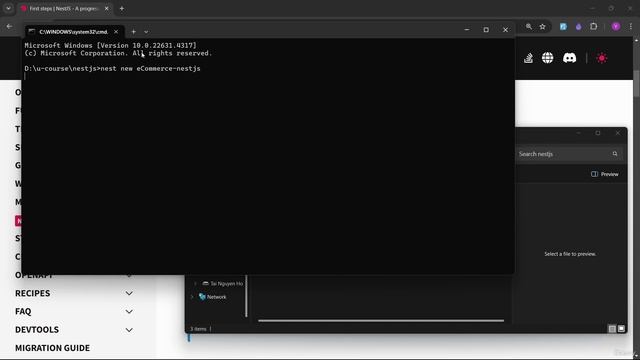Viewport: 640px width, 360px height.
Task: Open terminal profile dropdown arrow
Action: (x=146, y=32)
